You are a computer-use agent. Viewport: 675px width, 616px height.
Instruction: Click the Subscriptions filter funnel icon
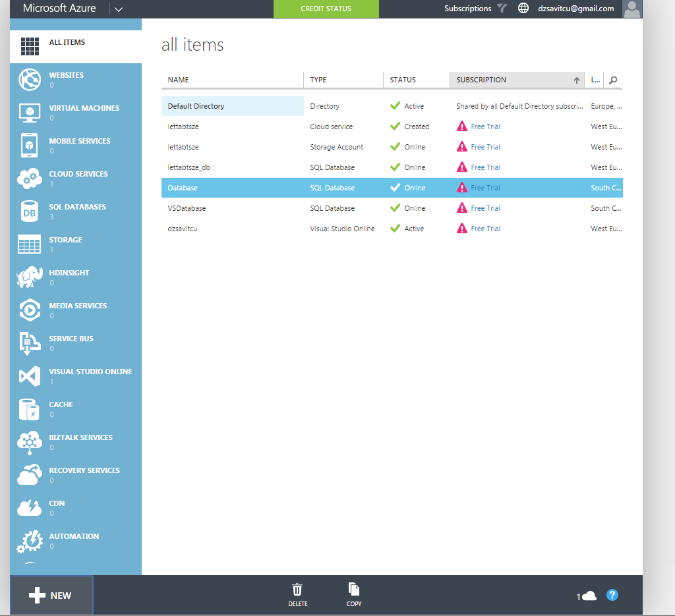pos(502,8)
